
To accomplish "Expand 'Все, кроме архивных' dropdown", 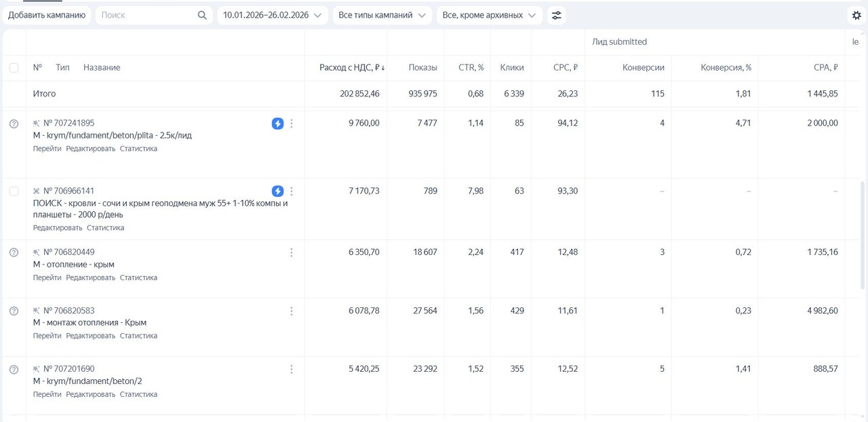I will [489, 15].
